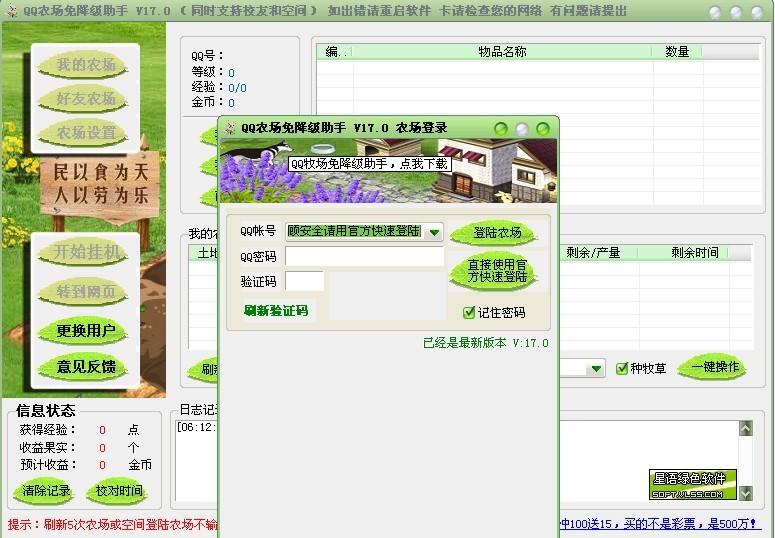Viewport: 775px width, 538px height.
Task: Toggle the 种牧草 checkbox
Action: click(x=622, y=368)
